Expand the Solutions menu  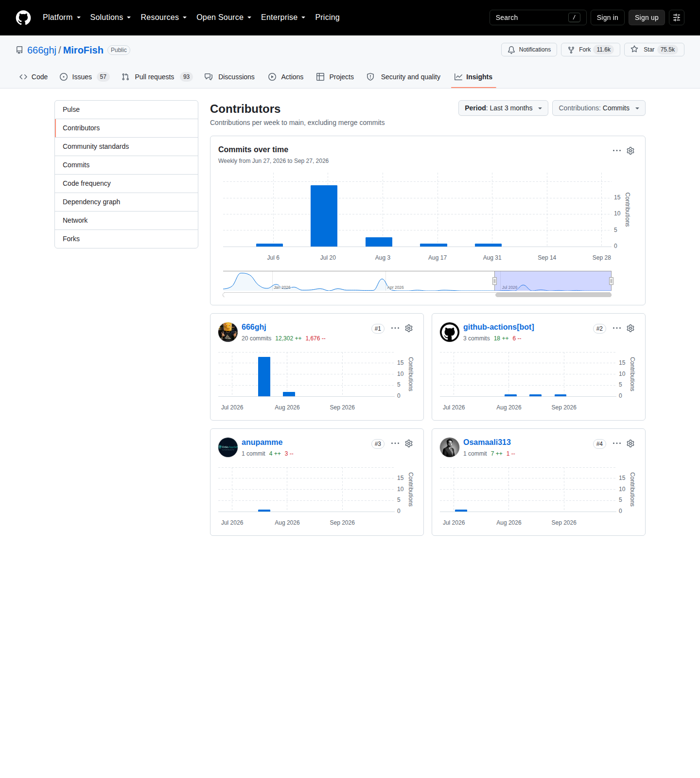(x=110, y=18)
